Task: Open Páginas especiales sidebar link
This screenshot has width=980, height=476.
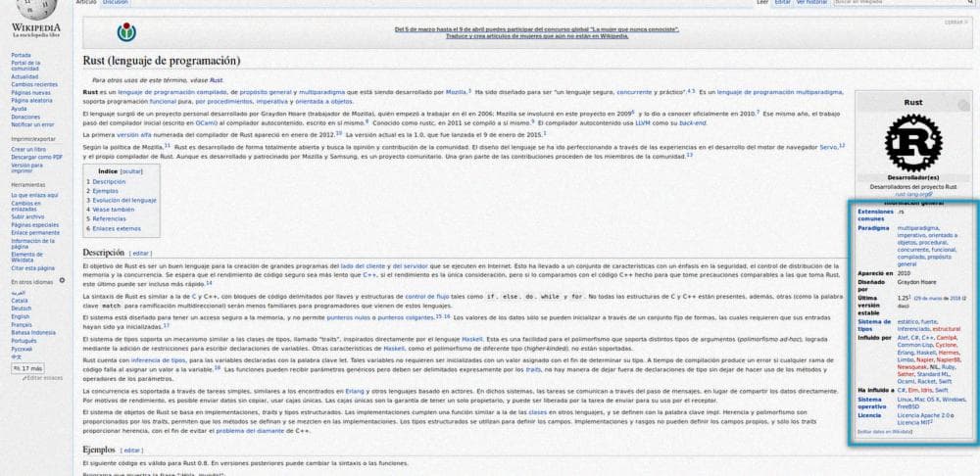Action: (x=34, y=225)
